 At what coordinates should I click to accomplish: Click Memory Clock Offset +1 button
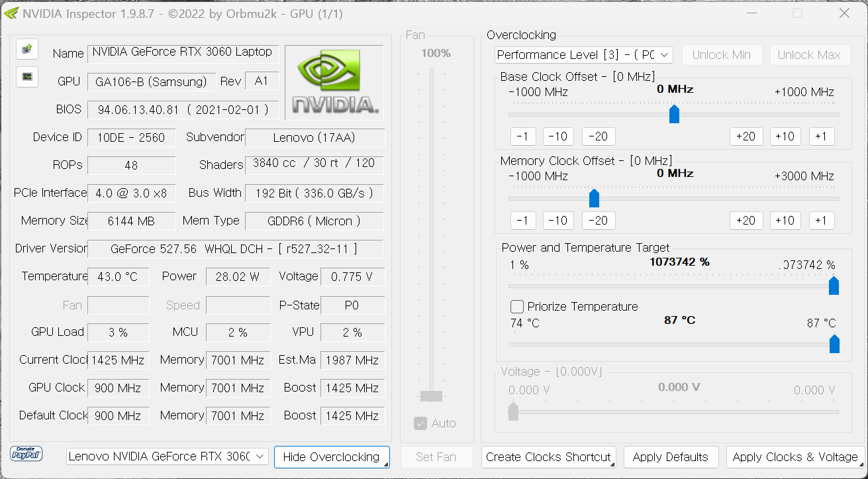coord(821,221)
